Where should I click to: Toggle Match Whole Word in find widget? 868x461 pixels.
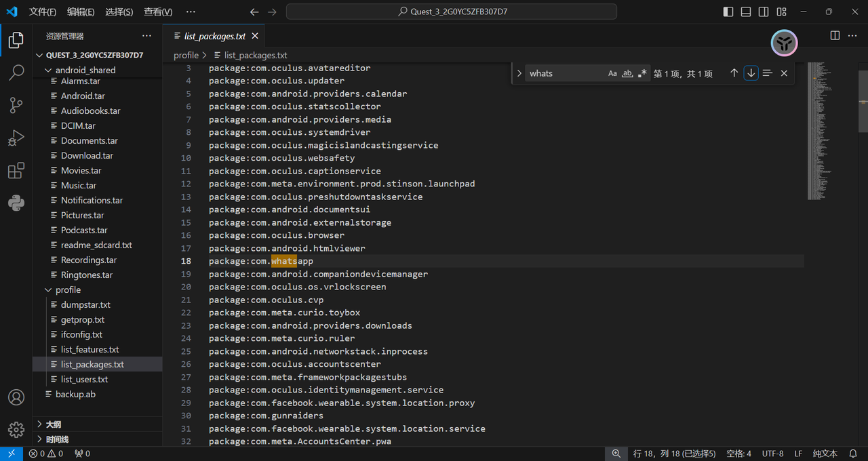click(627, 73)
